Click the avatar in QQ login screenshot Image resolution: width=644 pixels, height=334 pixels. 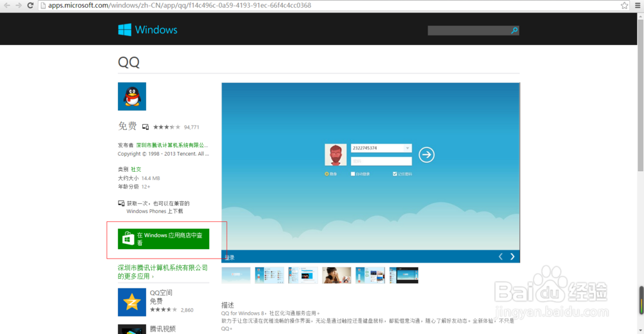click(x=336, y=154)
